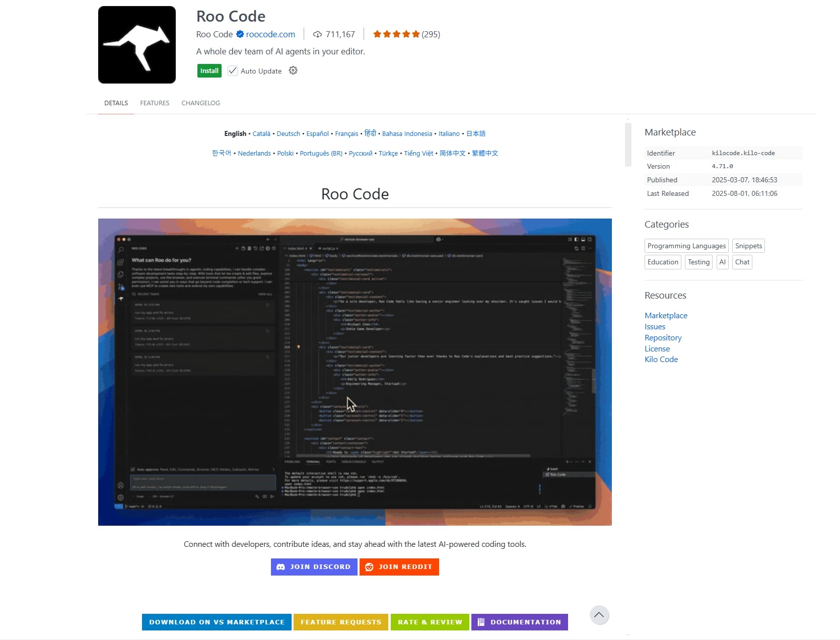Open the Kilo Code resource link

(x=661, y=360)
